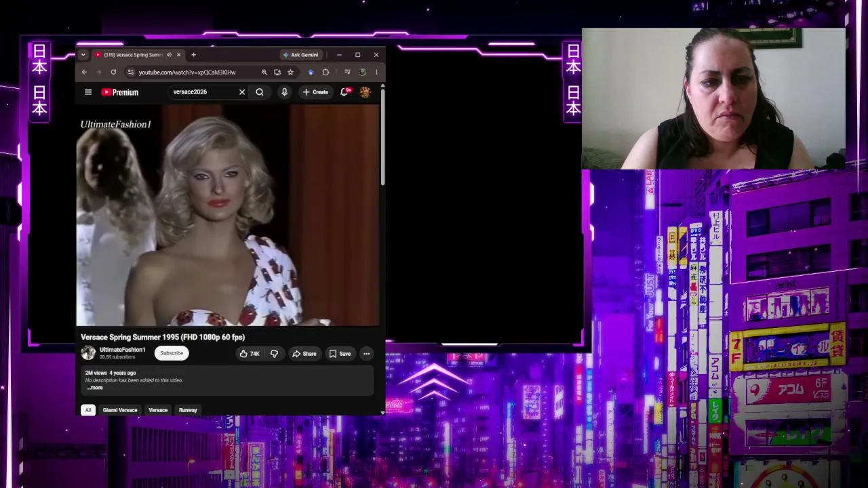868x488 pixels.
Task: Select the Versace filter chip
Action: click(x=158, y=410)
